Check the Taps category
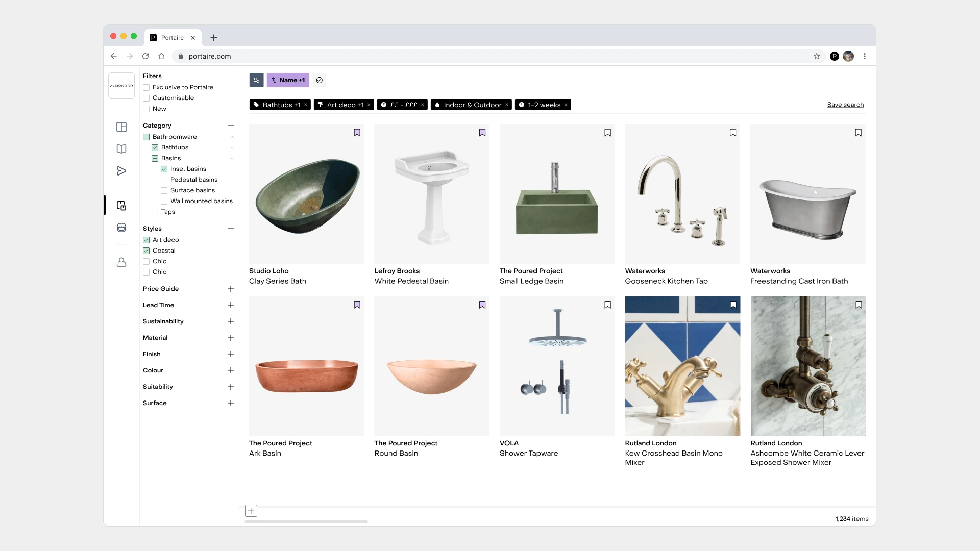Screen dimensions: 980x551 tap(155, 212)
